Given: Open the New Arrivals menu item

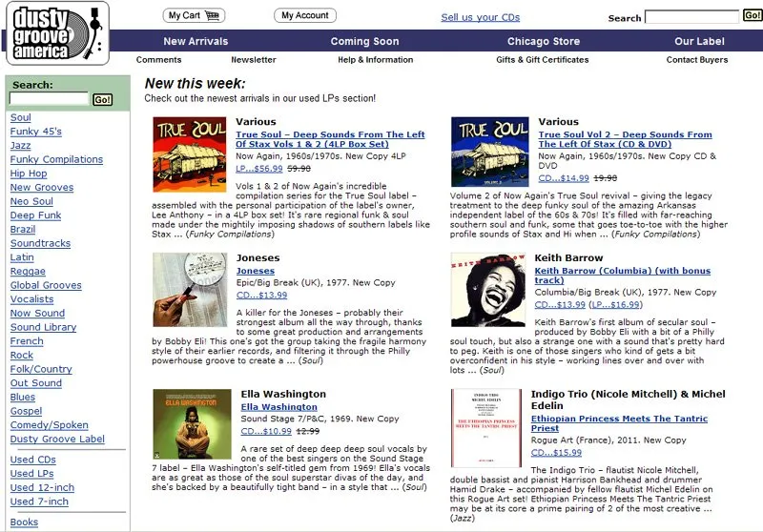Looking at the screenshot, I should click(196, 41).
